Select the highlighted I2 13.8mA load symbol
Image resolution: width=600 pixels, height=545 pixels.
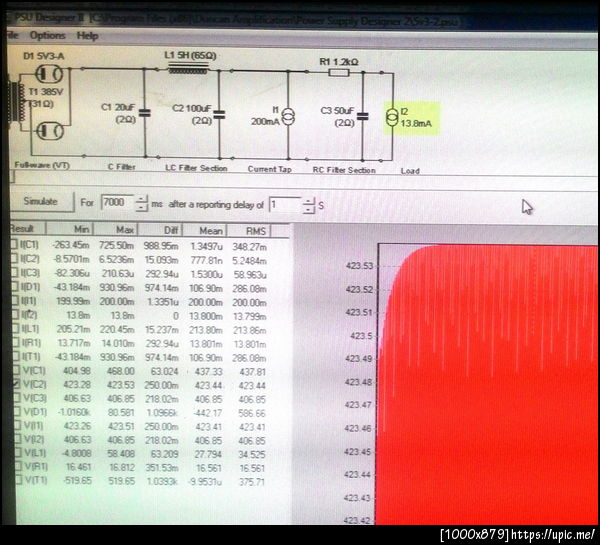click(392, 118)
